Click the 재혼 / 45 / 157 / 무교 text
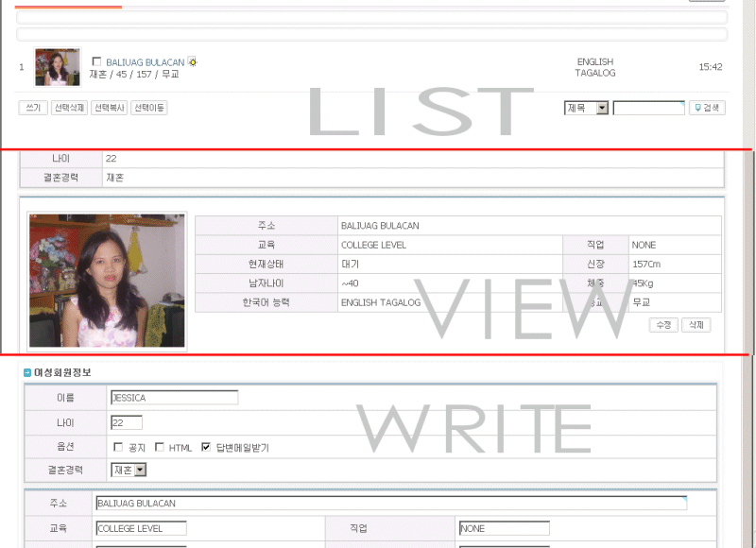Image resolution: width=756 pixels, height=548 pixels. (134, 75)
